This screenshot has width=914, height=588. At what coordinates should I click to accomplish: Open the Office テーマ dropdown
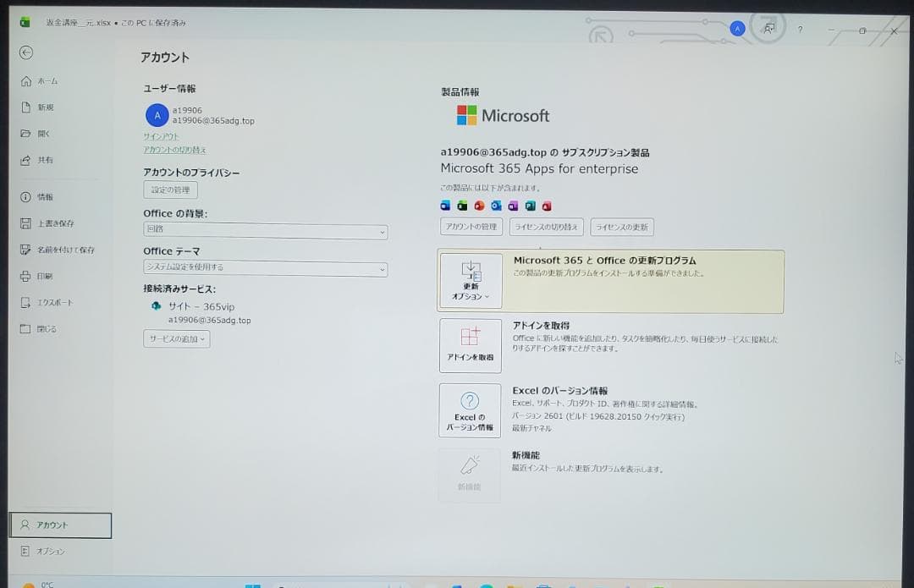pos(265,267)
